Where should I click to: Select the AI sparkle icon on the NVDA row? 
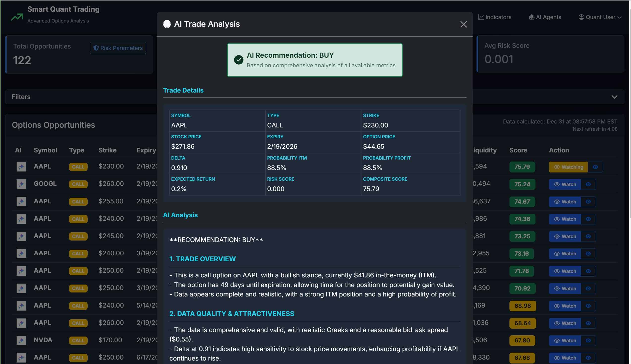click(x=21, y=340)
